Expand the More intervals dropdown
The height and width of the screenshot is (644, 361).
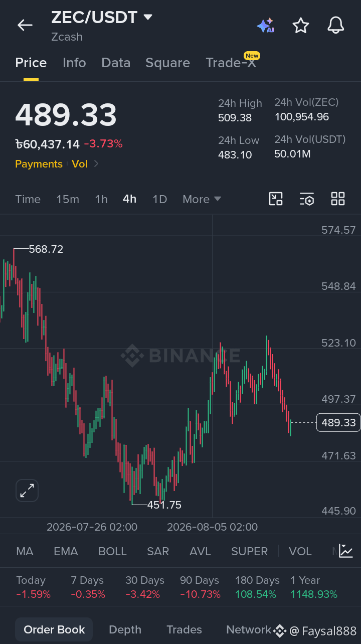pyautogui.click(x=202, y=199)
